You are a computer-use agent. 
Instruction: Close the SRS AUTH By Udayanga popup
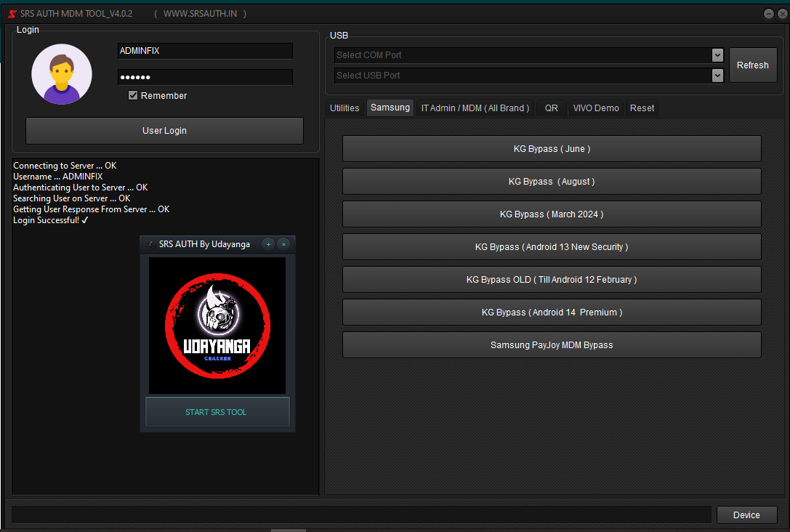point(283,244)
